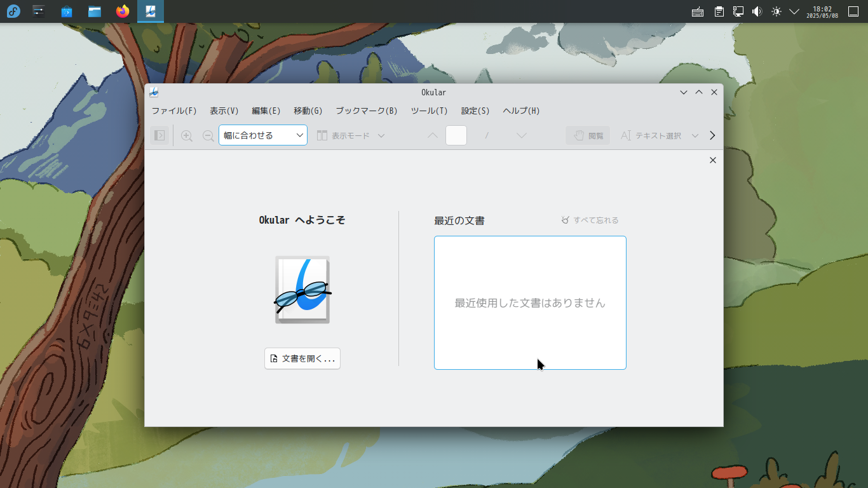Image resolution: width=868 pixels, height=488 pixels.
Task: Open the 表示(V) menu
Action: pyautogui.click(x=224, y=111)
